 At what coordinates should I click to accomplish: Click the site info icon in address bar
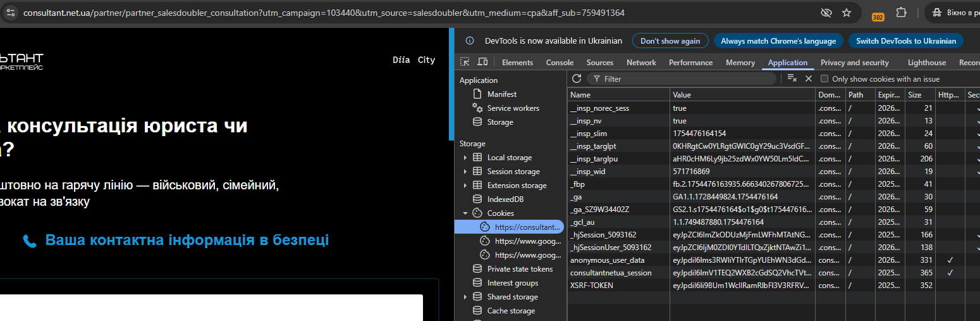tap(9, 13)
